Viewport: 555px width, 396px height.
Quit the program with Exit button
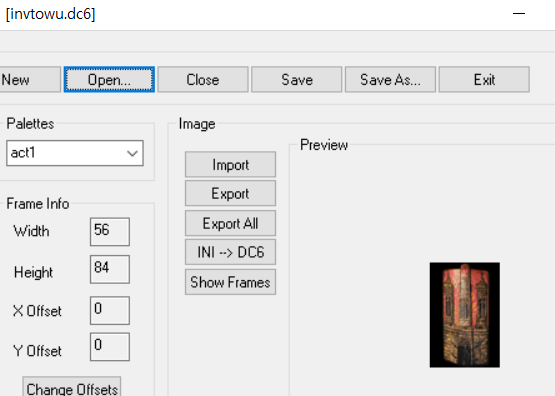click(x=484, y=79)
